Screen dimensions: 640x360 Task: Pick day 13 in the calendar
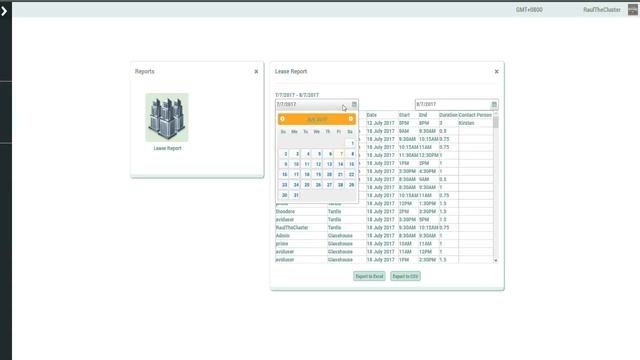click(329, 164)
